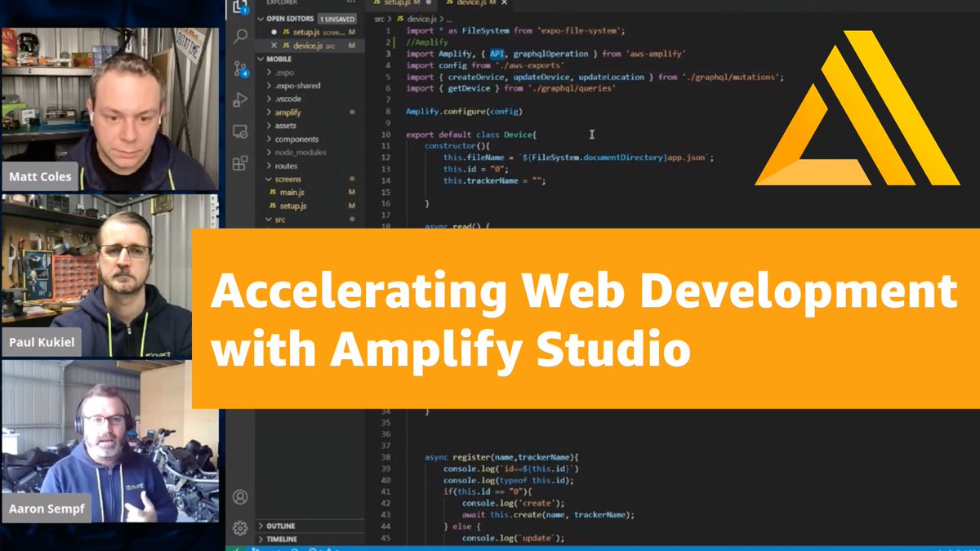This screenshot has width=980, height=551.
Task: Open the Remote Explorer icon
Action: pyautogui.click(x=240, y=131)
